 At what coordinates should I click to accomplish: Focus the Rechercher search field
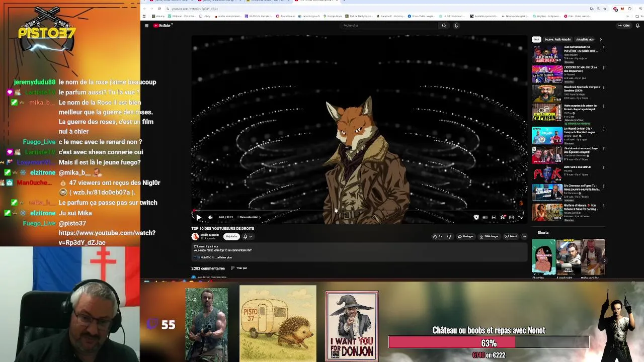tap(390, 26)
